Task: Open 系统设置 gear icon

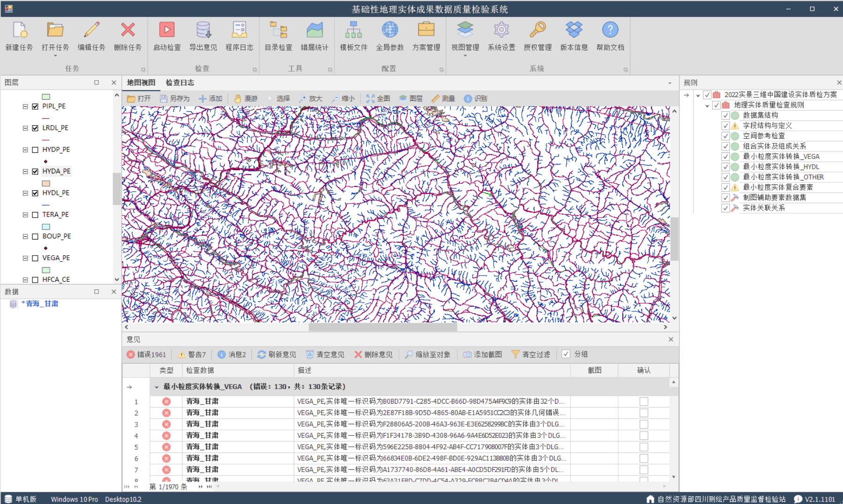Action: pos(501,30)
